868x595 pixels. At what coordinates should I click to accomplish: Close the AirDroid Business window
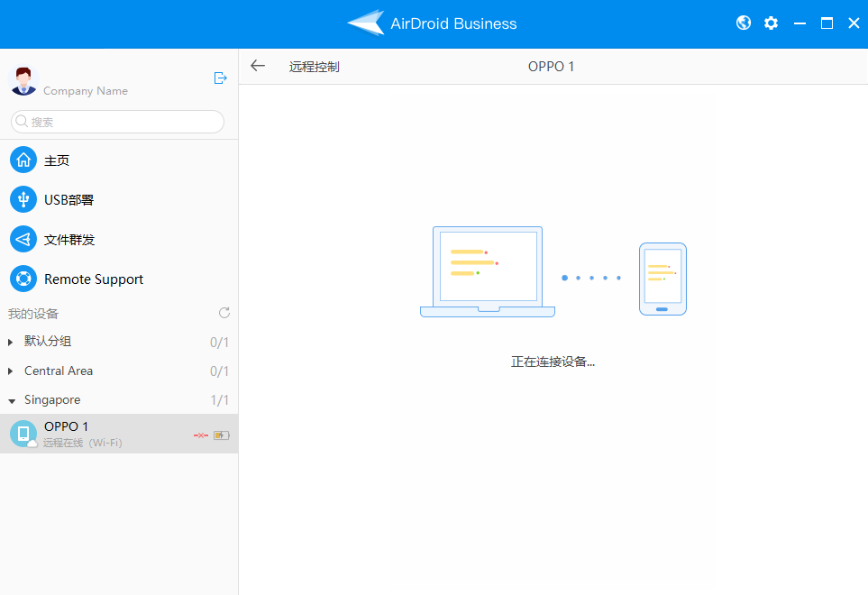pyautogui.click(x=854, y=23)
